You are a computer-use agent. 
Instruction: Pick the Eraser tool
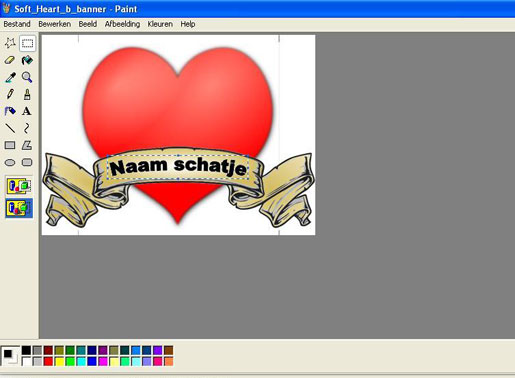pyautogui.click(x=10, y=60)
